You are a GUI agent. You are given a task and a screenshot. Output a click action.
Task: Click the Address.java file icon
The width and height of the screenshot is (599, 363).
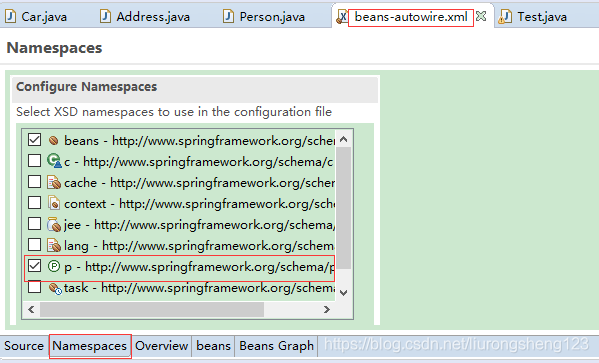click(105, 16)
